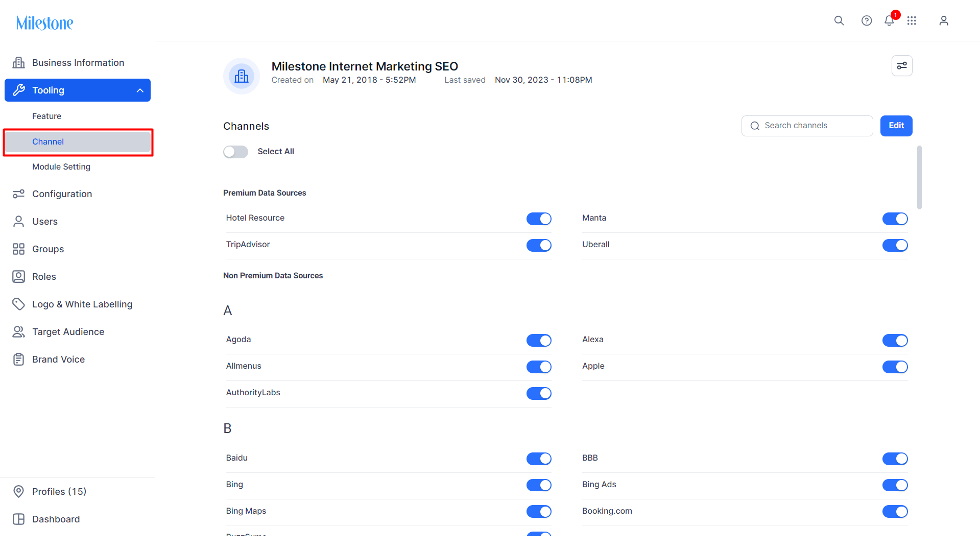Image resolution: width=980 pixels, height=551 pixels.
Task: Disable the BBB channel
Action: coord(895,459)
